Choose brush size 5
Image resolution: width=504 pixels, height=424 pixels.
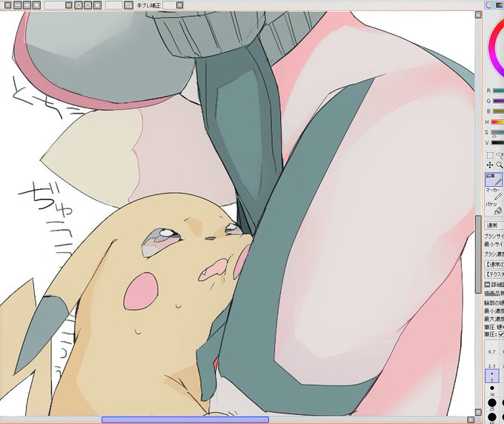click(492, 376)
